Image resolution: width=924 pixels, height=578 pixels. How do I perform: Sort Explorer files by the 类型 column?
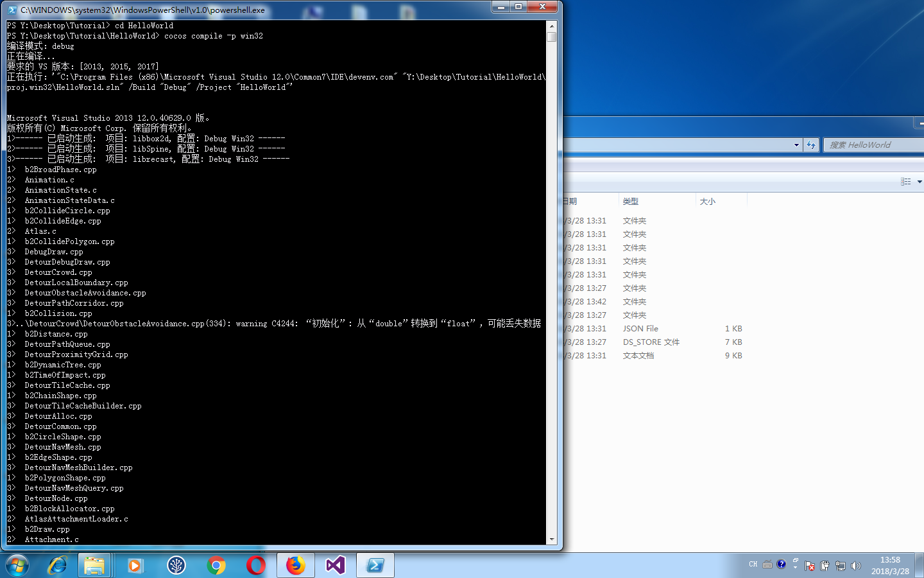[657, 201]
